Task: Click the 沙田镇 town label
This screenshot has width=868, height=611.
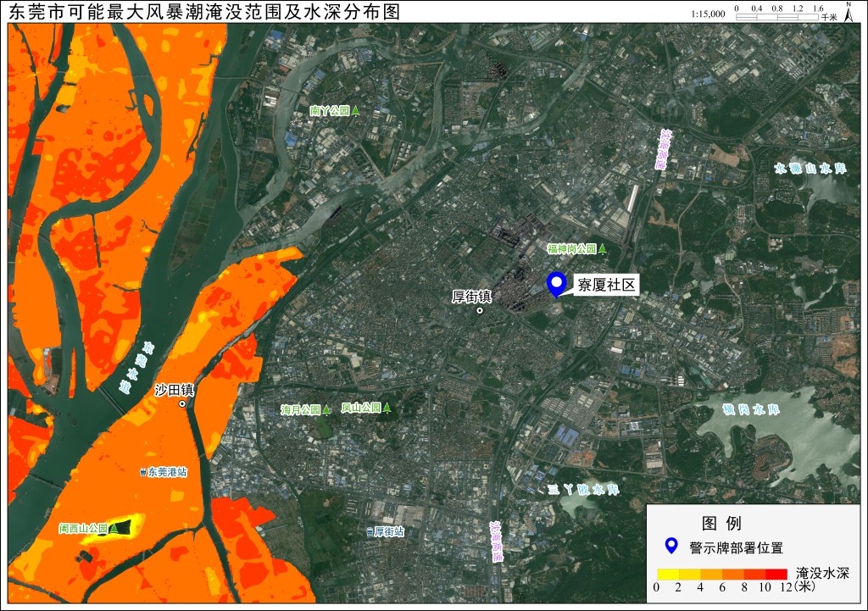Action: [x=174, y=390]
